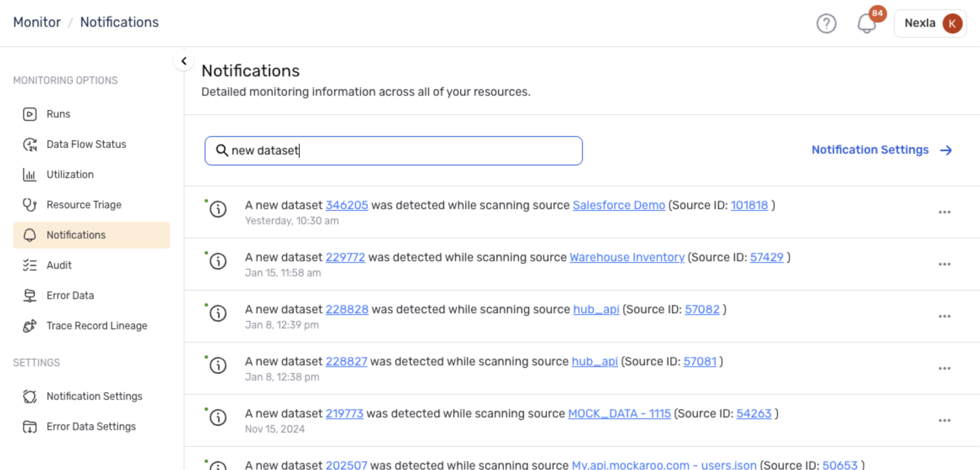Click the K user avatar
The width and height of the screenshot is (980, 470).
952,23
